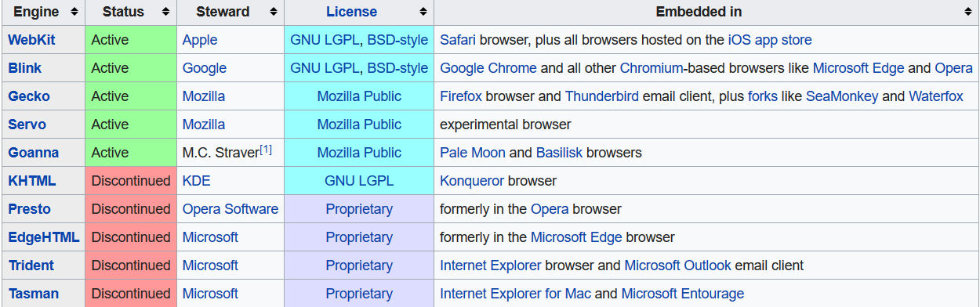Open the forks link
The width and height of the screenshot is (980, 307).
pos(764,96)
